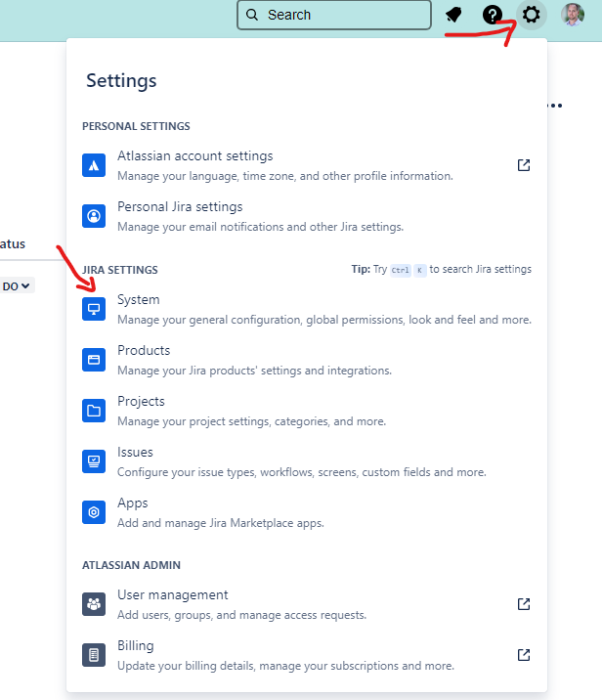The image size is (602, 700).
Task: Click the Ctrl key hint in tip
Action: [401, 270]
